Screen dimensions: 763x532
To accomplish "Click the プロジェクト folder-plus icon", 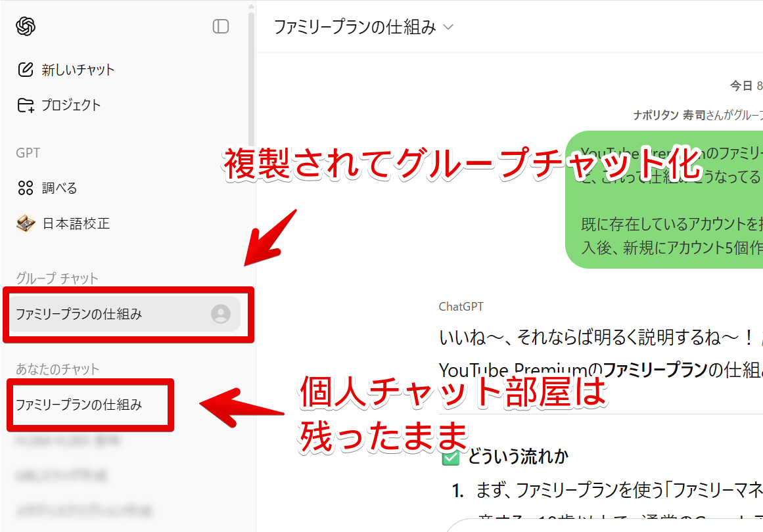I will (x=25, y=104).
